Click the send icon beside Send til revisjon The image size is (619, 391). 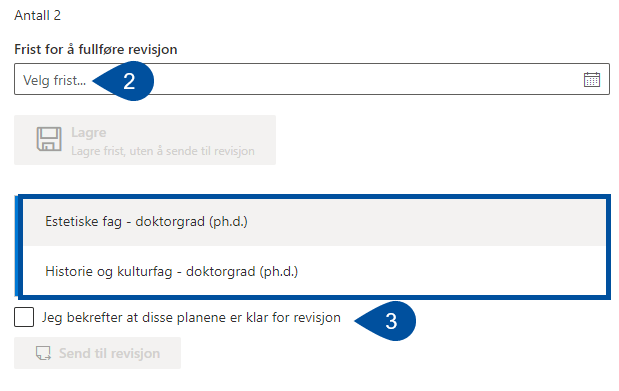pos(43,353)
